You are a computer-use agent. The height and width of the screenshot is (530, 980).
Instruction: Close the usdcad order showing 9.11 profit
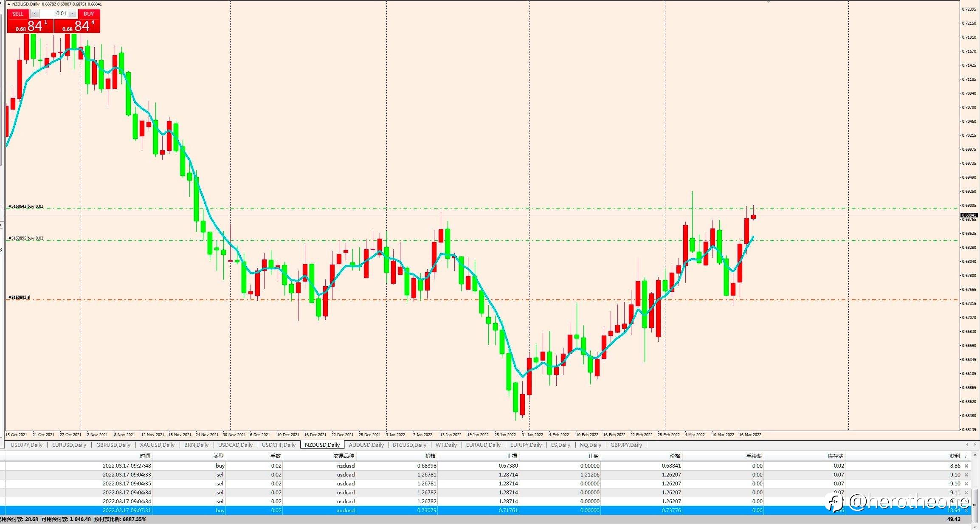tap(966, 493)
